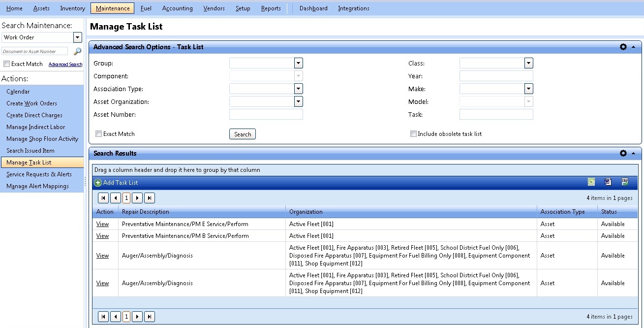This screenshot has width=644, height=328.
Task: View the PM B Service/Perform task list
Action: tap(102, 236)
